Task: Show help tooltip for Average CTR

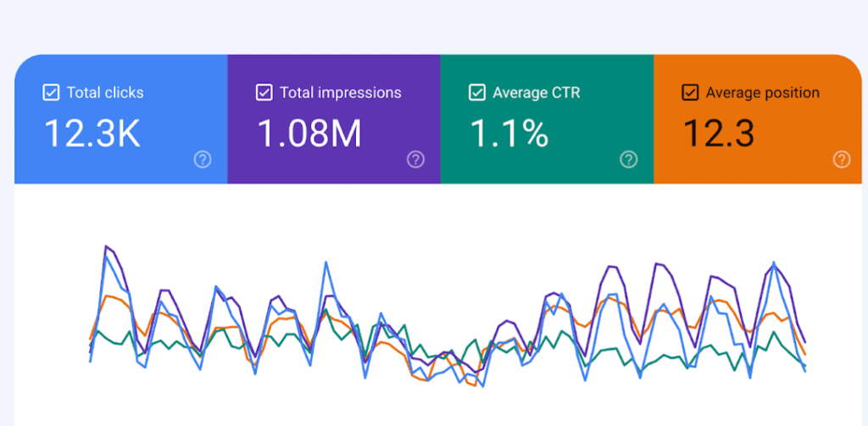Action: 628,159
